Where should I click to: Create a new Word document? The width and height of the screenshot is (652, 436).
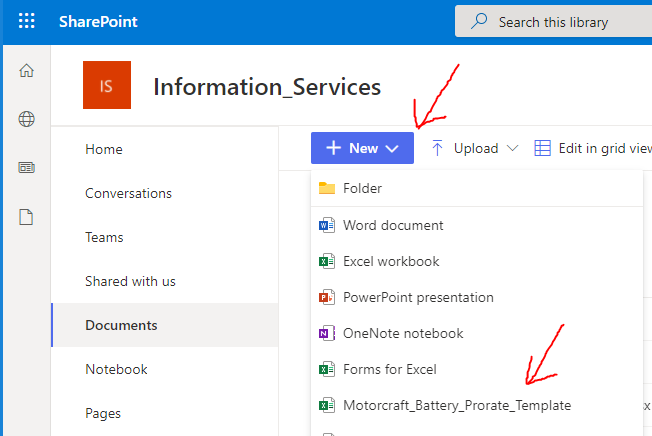[477, 225]
